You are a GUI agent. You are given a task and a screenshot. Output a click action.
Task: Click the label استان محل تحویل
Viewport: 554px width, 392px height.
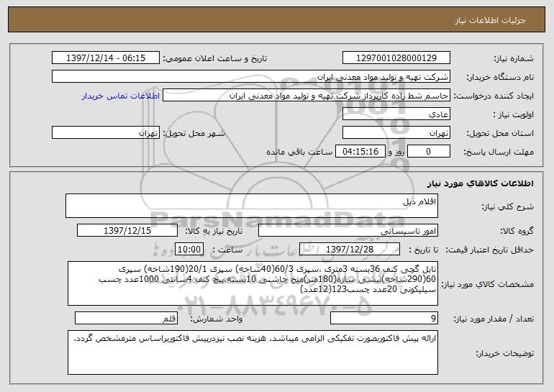point(500,133)
